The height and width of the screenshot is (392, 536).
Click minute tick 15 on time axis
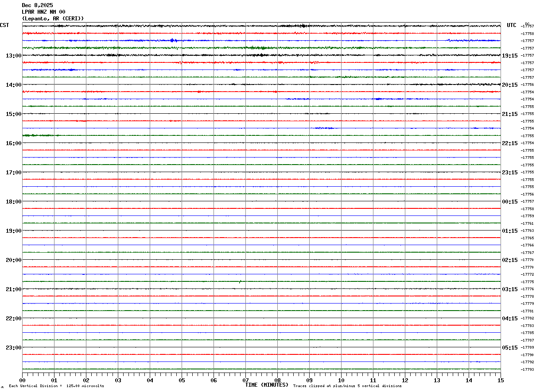point(501,380)
